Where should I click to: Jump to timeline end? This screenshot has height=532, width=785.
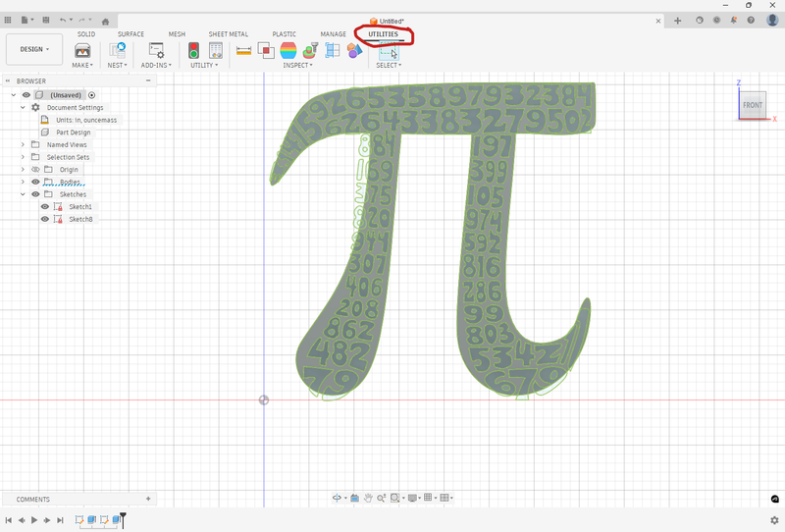point(60,520)
